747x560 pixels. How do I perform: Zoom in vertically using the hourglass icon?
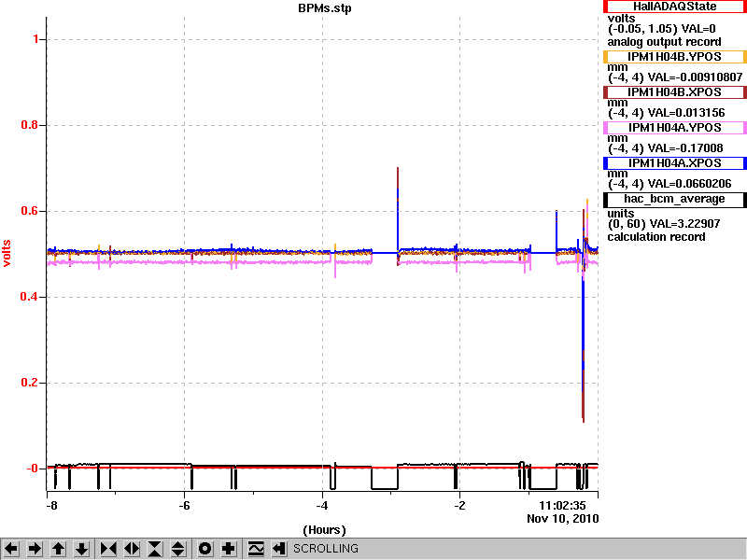(x=155, y=549)
